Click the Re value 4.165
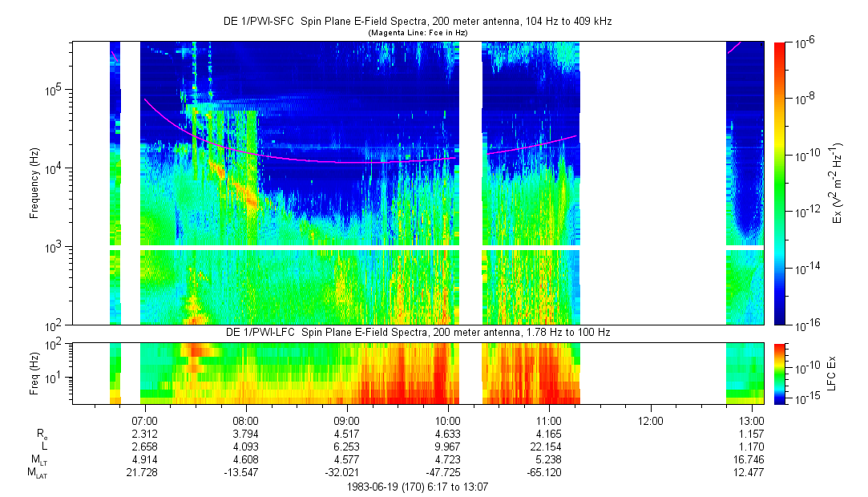The height and width of the screenshot is (497, 868). pyautogui.click(x=549, y=434)
